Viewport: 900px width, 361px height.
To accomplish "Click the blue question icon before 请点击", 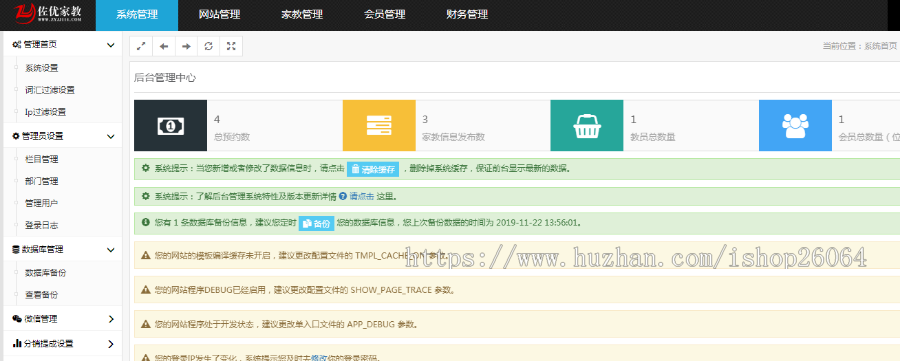I will pos(343,196).
